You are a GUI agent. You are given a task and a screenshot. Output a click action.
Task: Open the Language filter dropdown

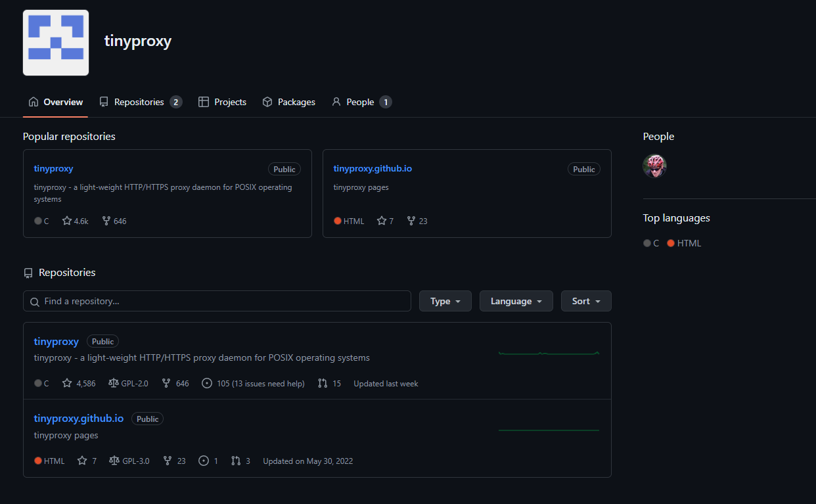(x=516, y=301)
